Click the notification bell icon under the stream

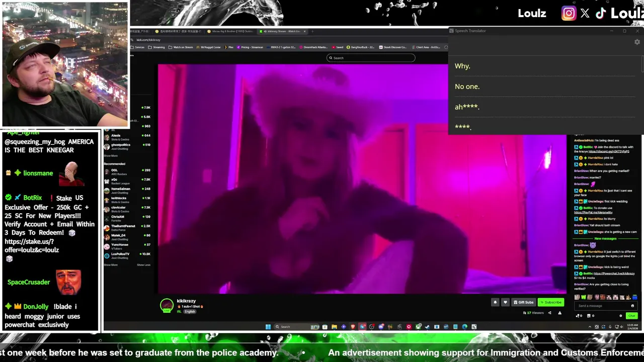(x=495, y=302)
